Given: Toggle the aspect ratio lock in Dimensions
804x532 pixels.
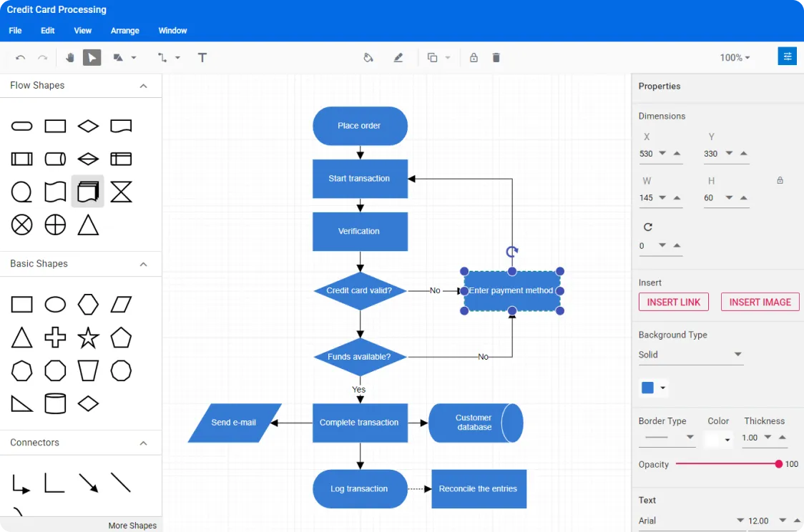Looking at the screenshot, I should pos(780,181).
